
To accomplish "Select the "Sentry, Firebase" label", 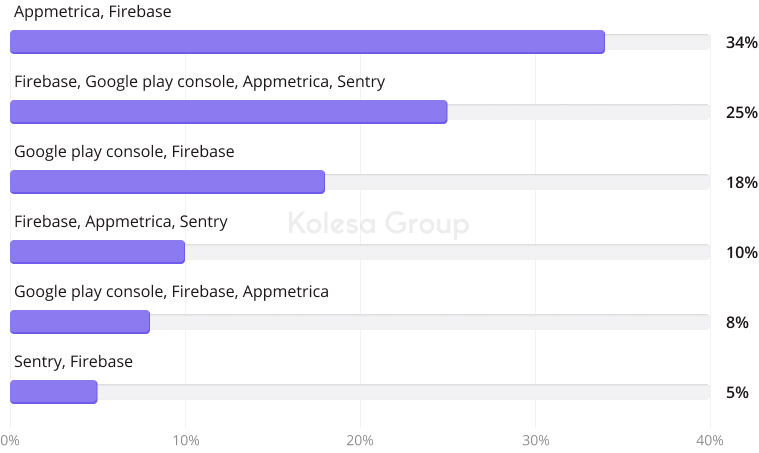I will tap(73, 362).
